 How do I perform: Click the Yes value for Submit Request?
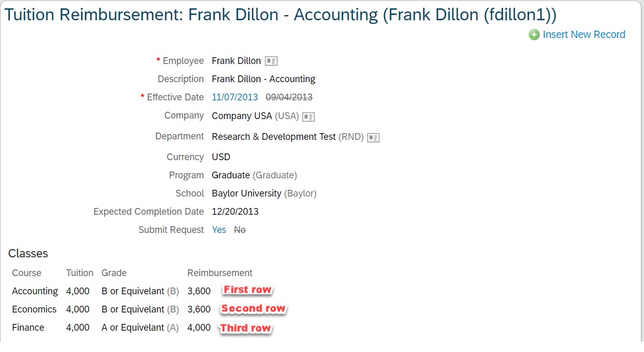pyautogui.click(x=219, y=230)
